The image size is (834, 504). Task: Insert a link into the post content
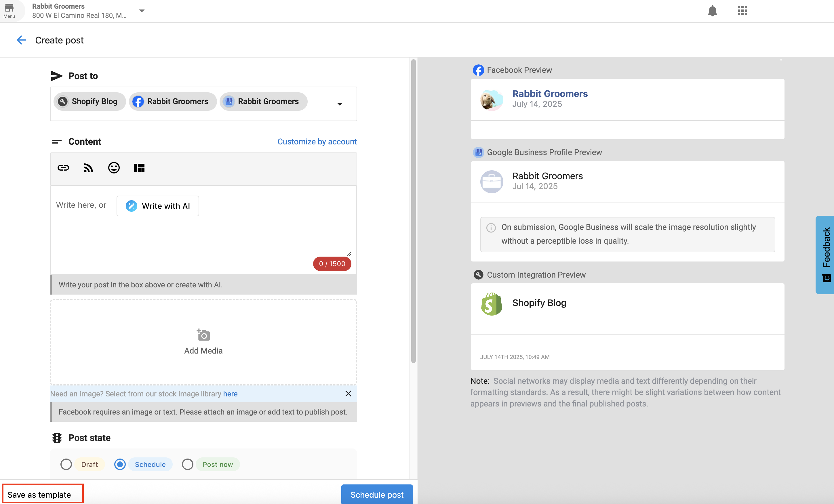point(63,168)
